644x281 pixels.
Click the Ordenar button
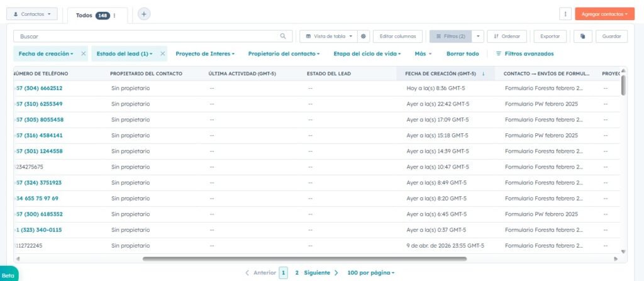507,36
